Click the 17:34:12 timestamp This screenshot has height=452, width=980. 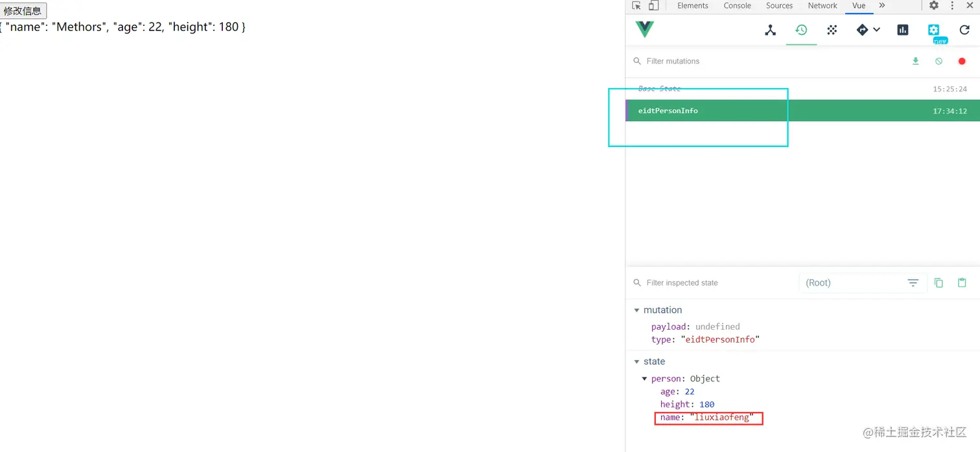(950, 111)
